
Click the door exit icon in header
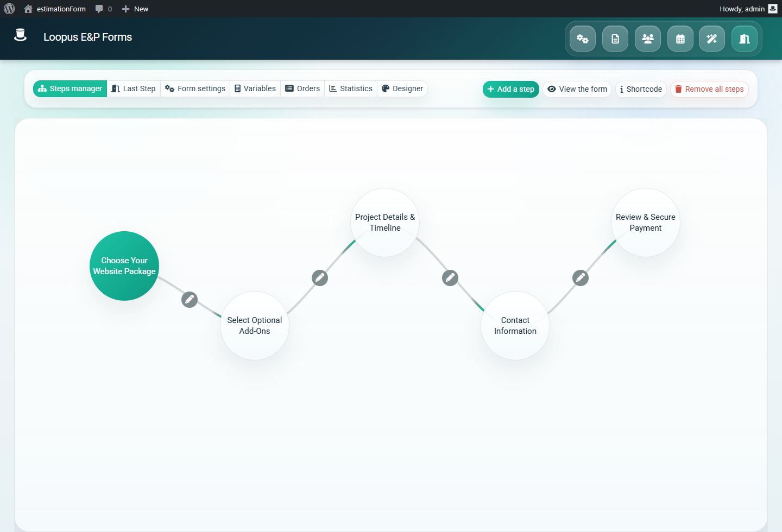tap(745, 39)
